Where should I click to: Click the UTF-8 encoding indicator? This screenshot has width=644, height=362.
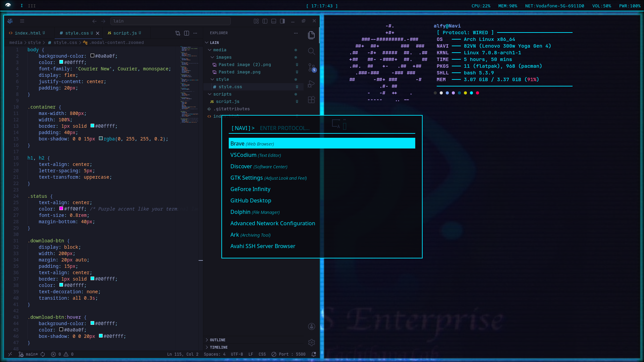coord(237,354)
